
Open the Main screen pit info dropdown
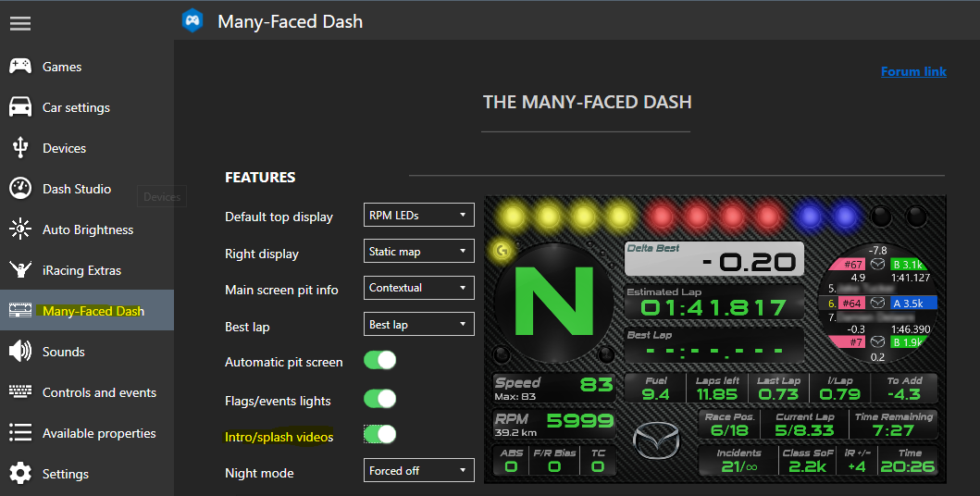[x=419, y=288]
